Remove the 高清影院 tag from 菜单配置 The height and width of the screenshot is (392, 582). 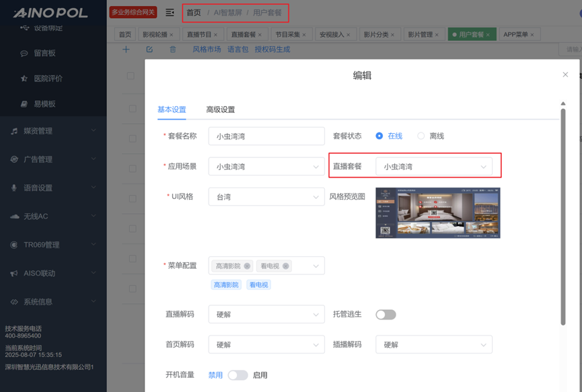(247, 266)
